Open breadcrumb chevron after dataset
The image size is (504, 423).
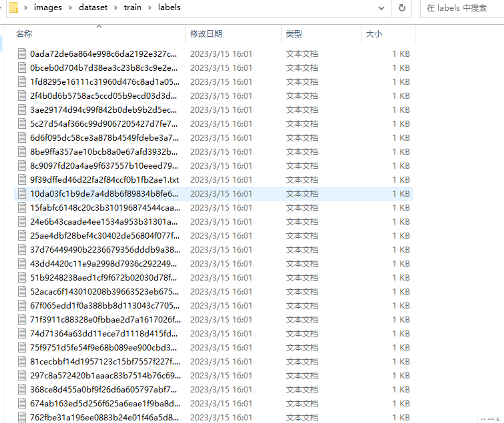pyautogui.click(x=116, y=8)
